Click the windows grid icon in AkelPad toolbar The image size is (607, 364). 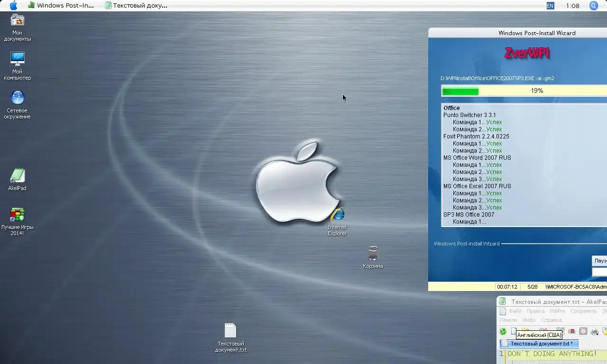pos(561,331)
